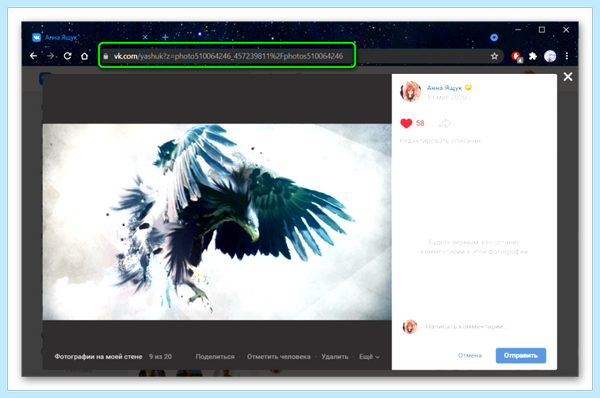The width and height of the screenshot is (600, 398).
Task: Click Поделиться under the photo
Action: click(x=215, y=356)
